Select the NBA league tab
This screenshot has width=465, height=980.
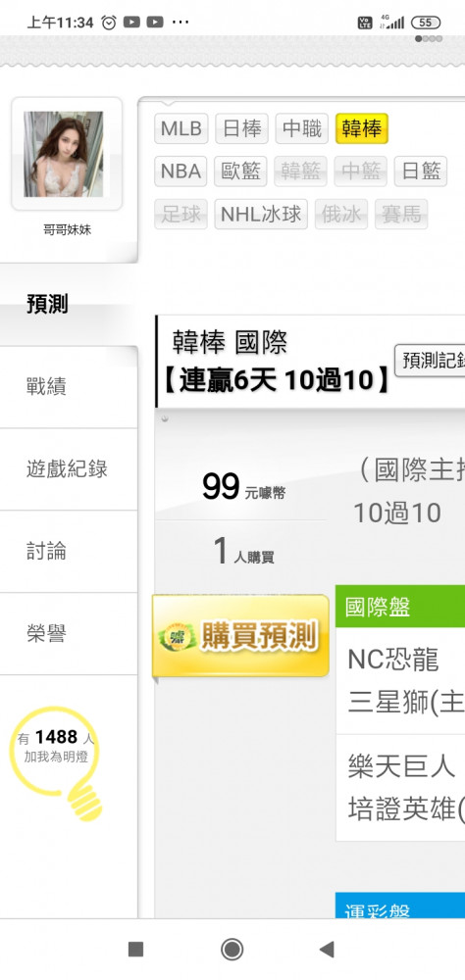coord(181,171)
